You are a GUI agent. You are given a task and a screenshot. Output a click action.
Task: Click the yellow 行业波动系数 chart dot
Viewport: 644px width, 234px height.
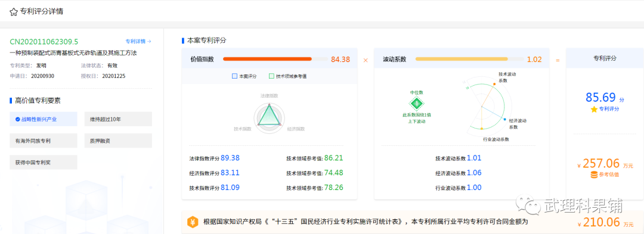point(481,128)
